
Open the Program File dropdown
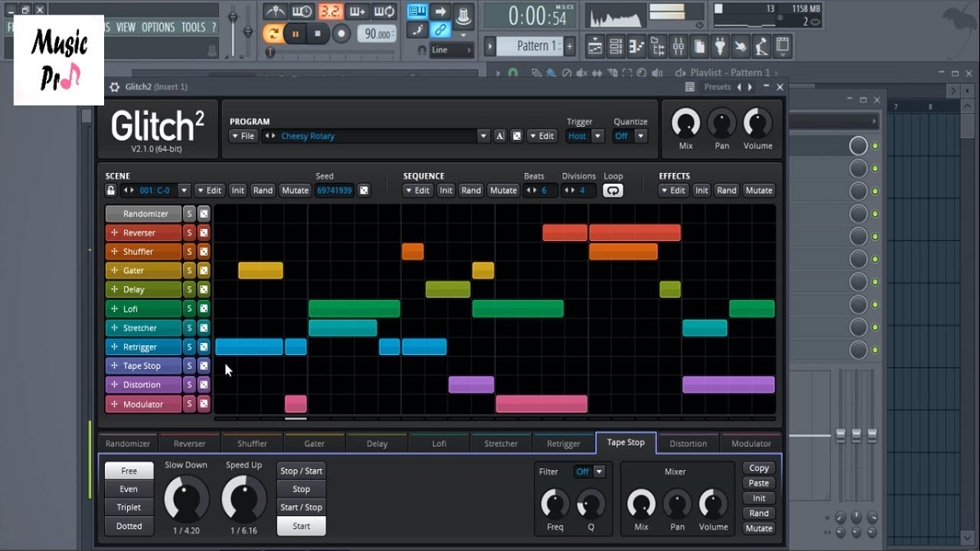243,136
